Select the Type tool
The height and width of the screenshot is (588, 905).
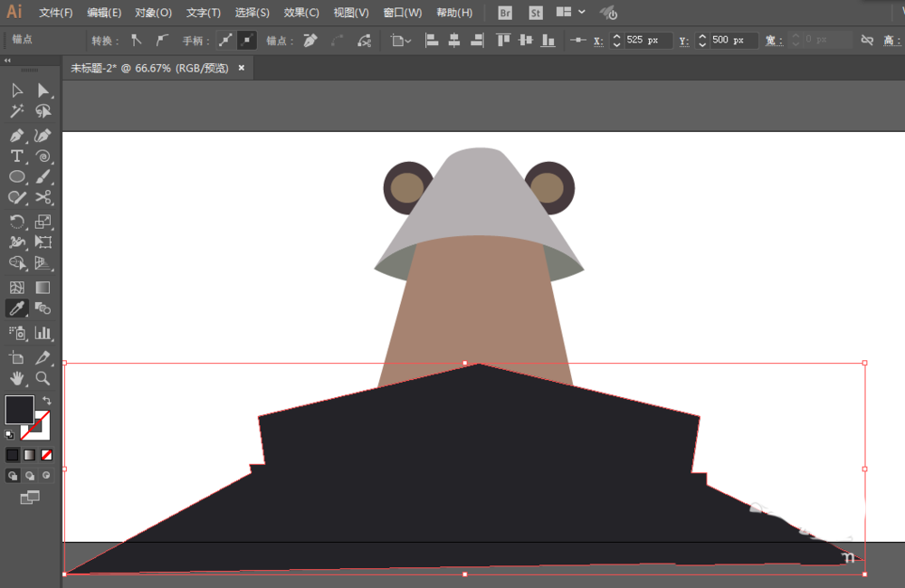tap(16, 156)
